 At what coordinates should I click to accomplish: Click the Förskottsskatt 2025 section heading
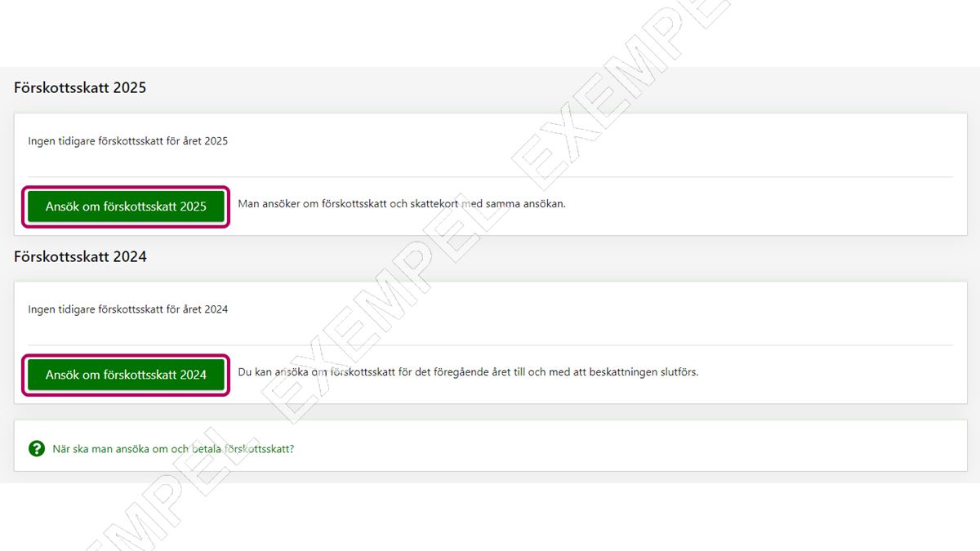(80, 87)
